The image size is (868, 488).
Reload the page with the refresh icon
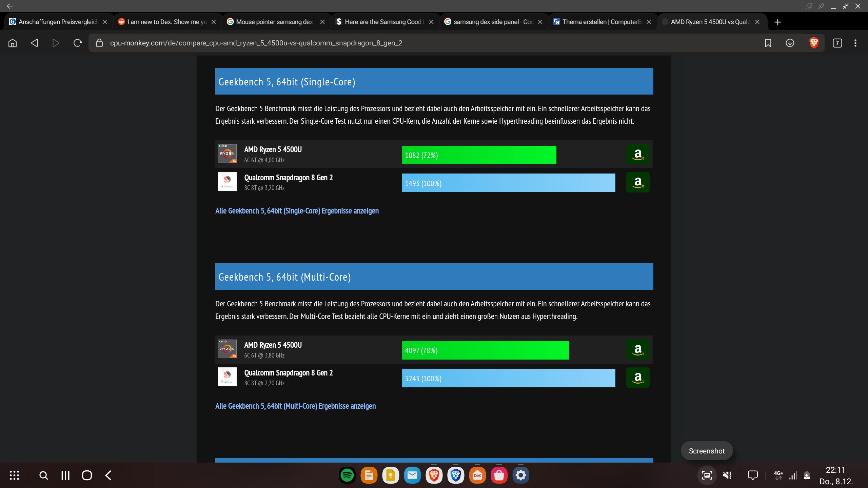coord(78,43)
